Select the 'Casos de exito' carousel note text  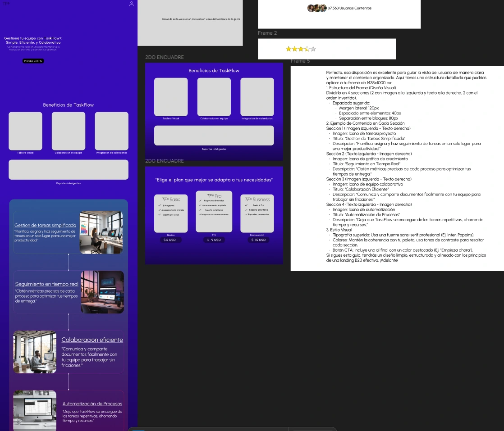201,19
